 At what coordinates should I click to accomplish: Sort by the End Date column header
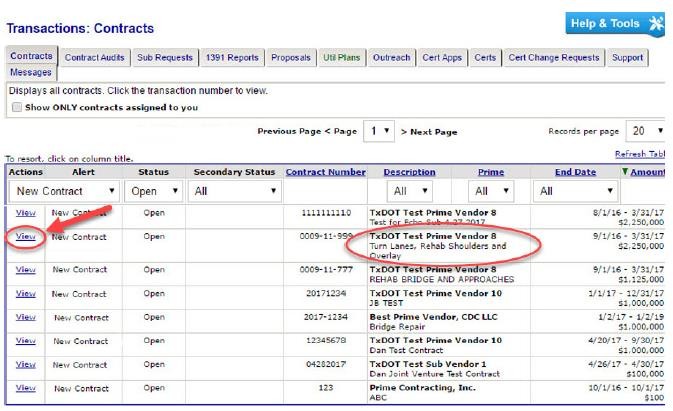(x=575, y=172)
